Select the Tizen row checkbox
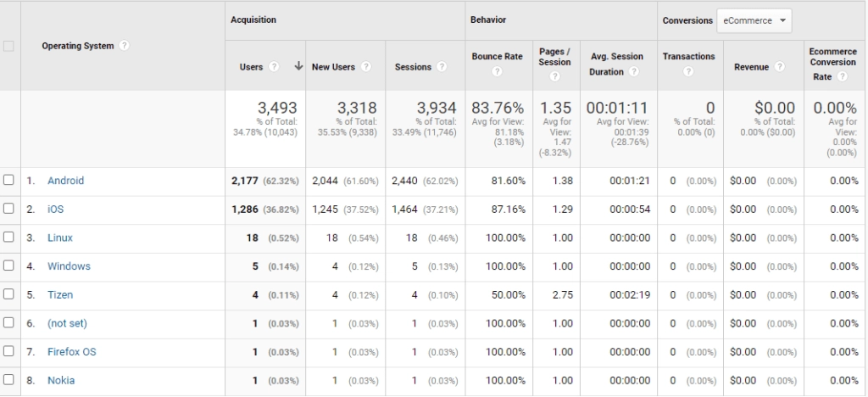This screenshot has height=397, width=868. click(x=9, y=295)
